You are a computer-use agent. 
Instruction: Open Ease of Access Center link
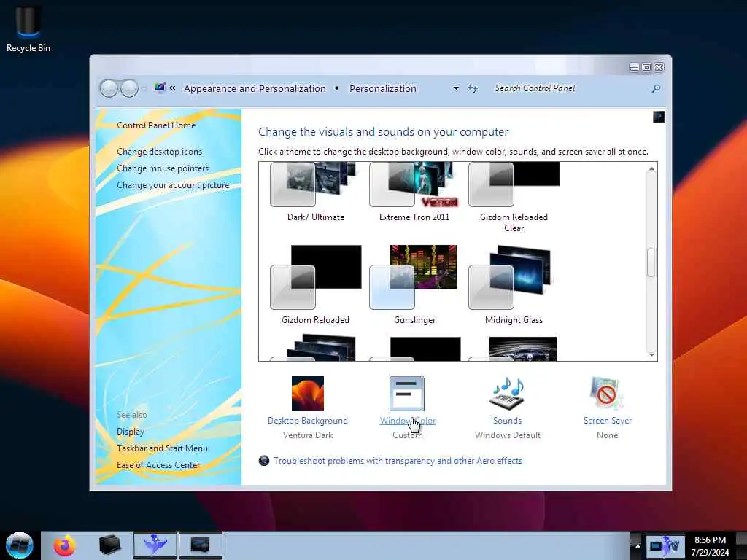158,464
